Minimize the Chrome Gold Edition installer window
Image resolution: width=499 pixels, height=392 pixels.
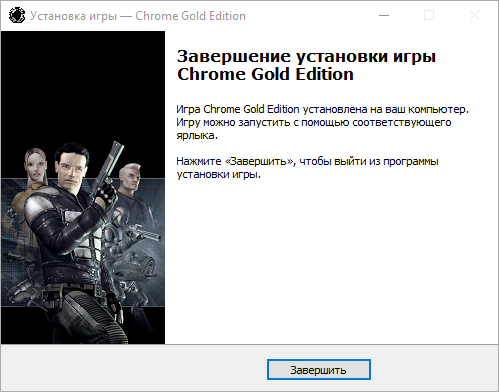pos(384,15)
